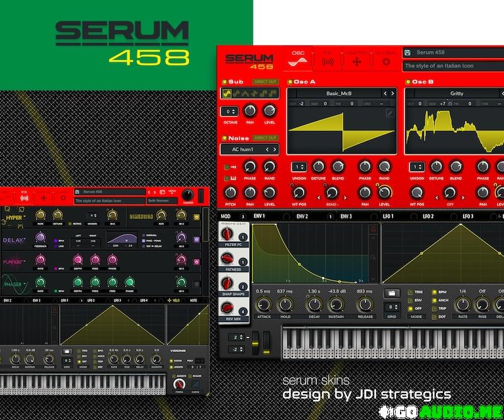Click the Osc A UNISON voices stepper

click(299, 167)
